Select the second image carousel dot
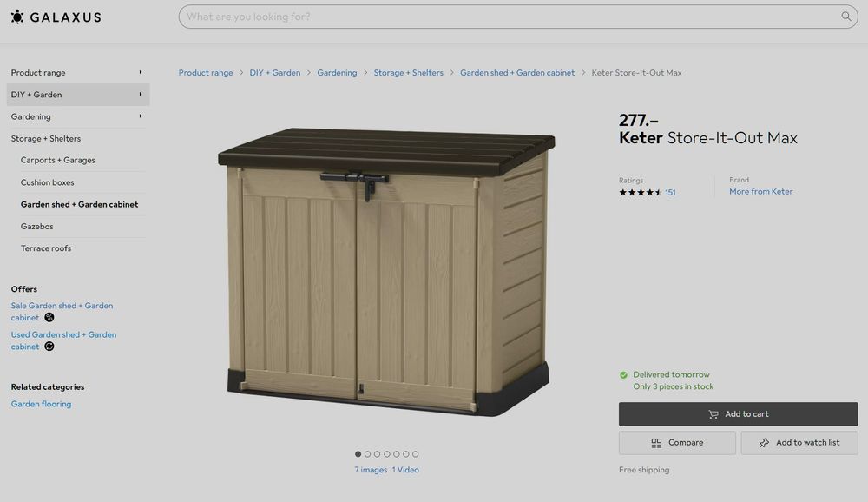The height and width of the screenshot is (502, 868). [x=367, y=453]
